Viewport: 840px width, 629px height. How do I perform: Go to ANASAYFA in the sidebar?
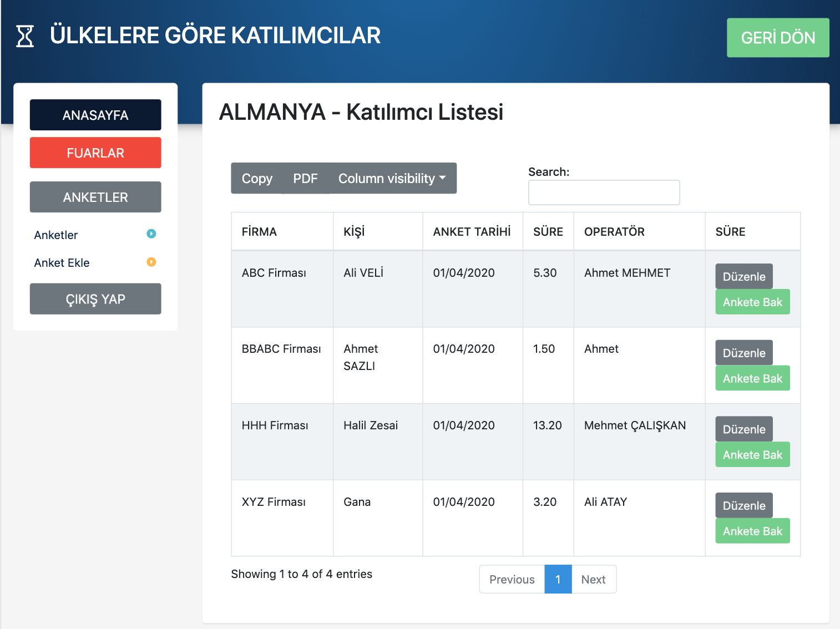tap(95, 115)
